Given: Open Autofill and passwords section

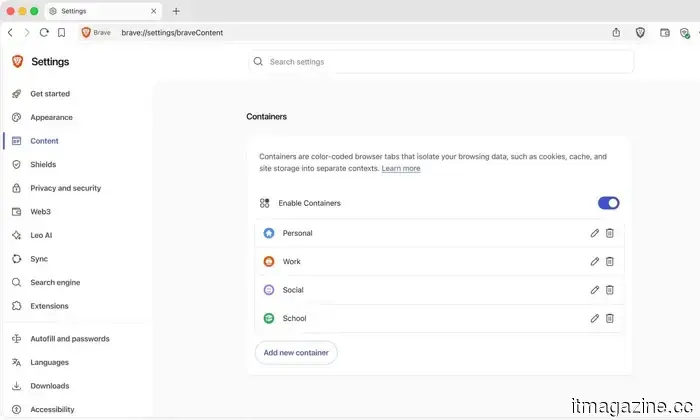Looking at the screenshot, I should pyautogui.click(x=70, y=339).
